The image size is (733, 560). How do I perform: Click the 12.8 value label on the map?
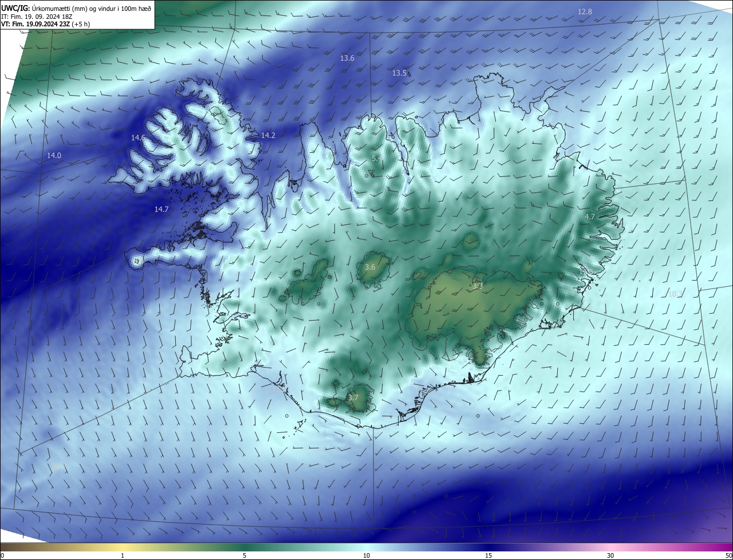[585, 11]
